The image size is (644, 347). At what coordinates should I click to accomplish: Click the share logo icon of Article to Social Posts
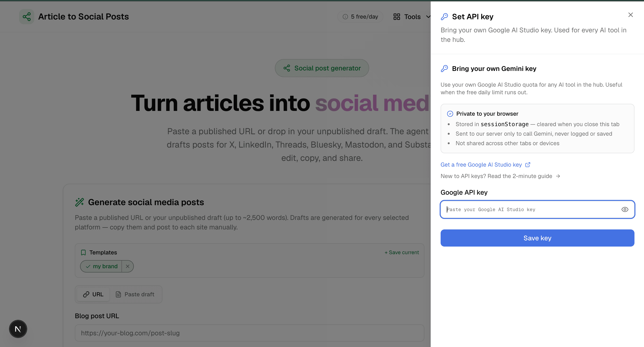[x=27, y=17]
